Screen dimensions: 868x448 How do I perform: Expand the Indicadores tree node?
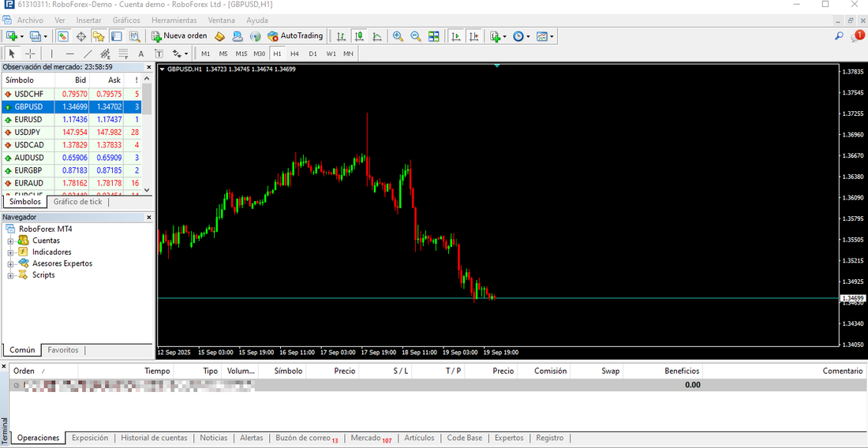(x=10, y=252)
